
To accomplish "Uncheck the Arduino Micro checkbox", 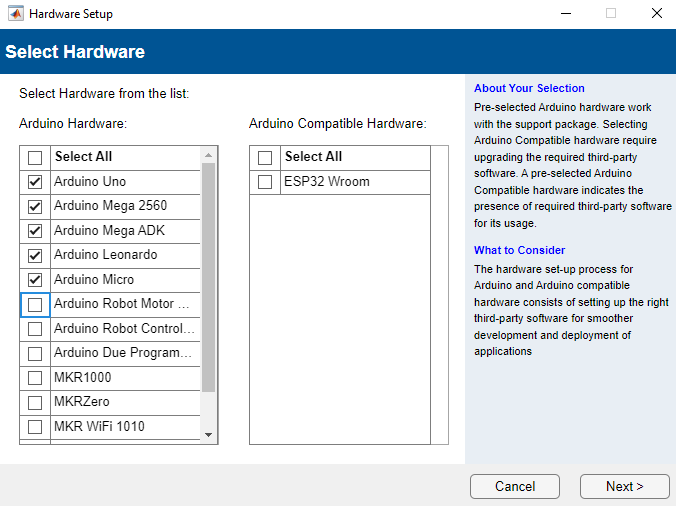I will (x=35, y=280).
